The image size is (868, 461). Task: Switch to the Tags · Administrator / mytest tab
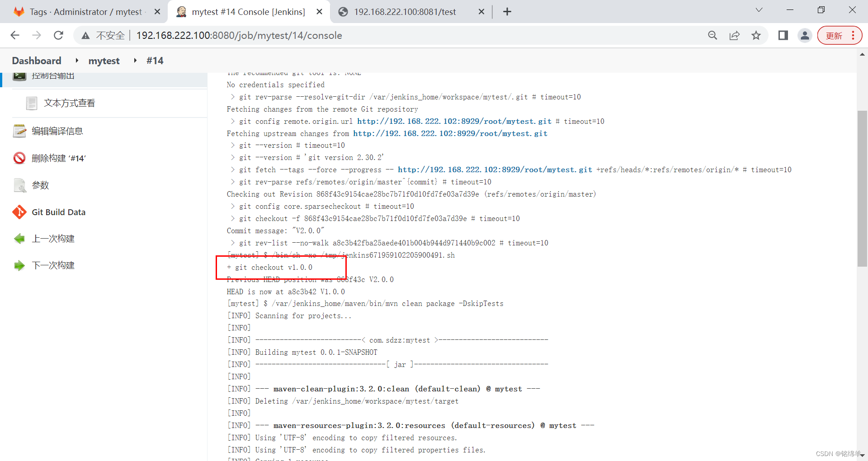(x=85, y=12)
